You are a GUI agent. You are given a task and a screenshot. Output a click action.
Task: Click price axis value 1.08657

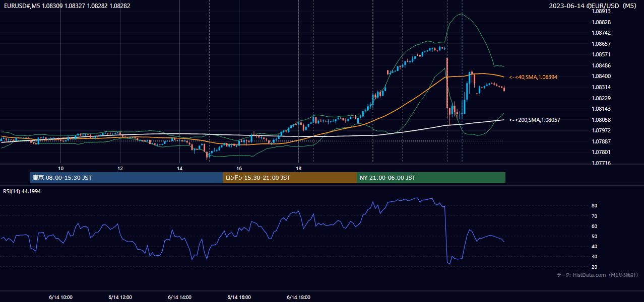pyautogui.click(x=602, y=44)
